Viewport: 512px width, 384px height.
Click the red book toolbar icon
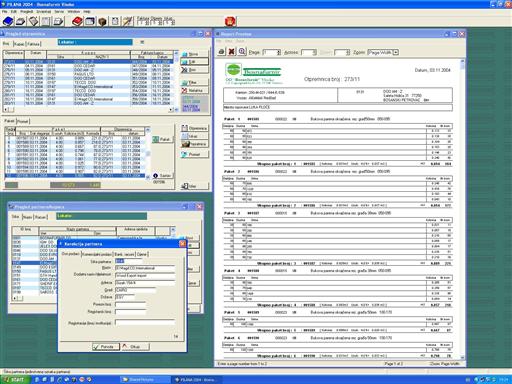(x=77, y=22)
